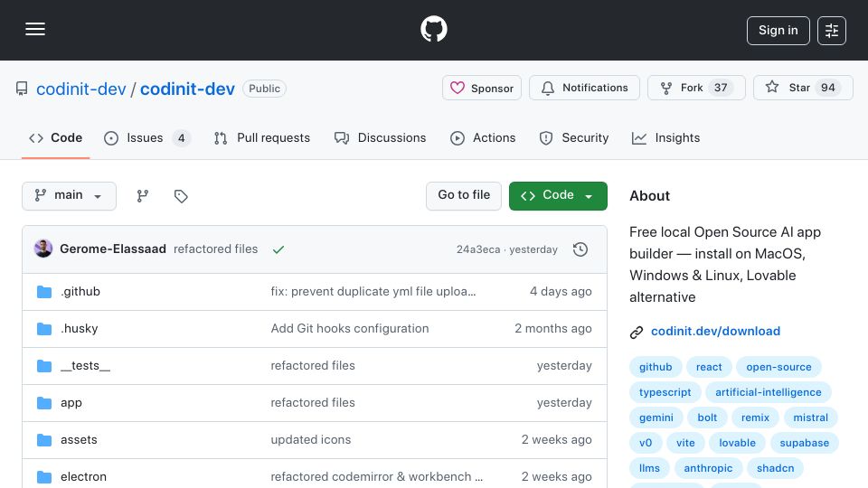Screen dimensions: 868x488
Task: Expand the main branch dropdown
Action: pyautogui.click(x=70, y=196)
